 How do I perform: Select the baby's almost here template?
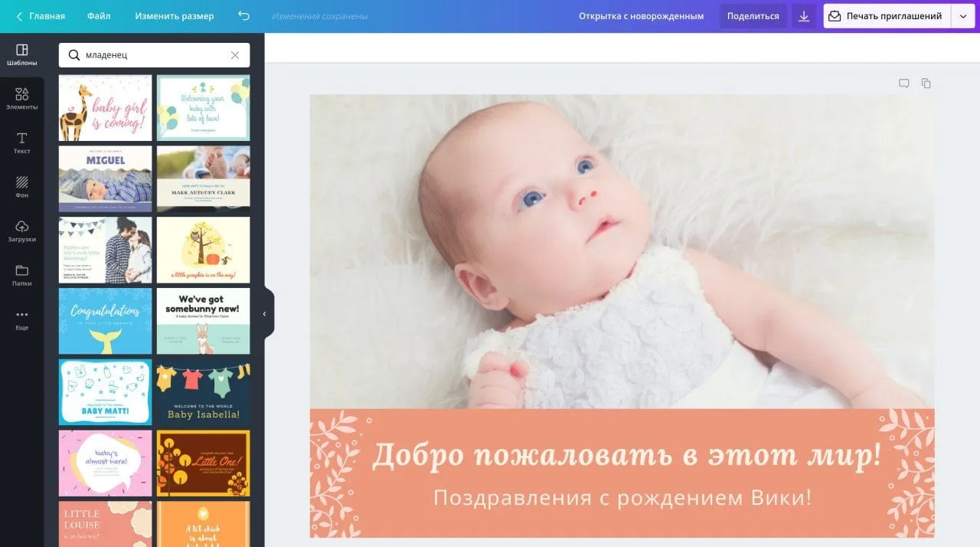(105, 463)
